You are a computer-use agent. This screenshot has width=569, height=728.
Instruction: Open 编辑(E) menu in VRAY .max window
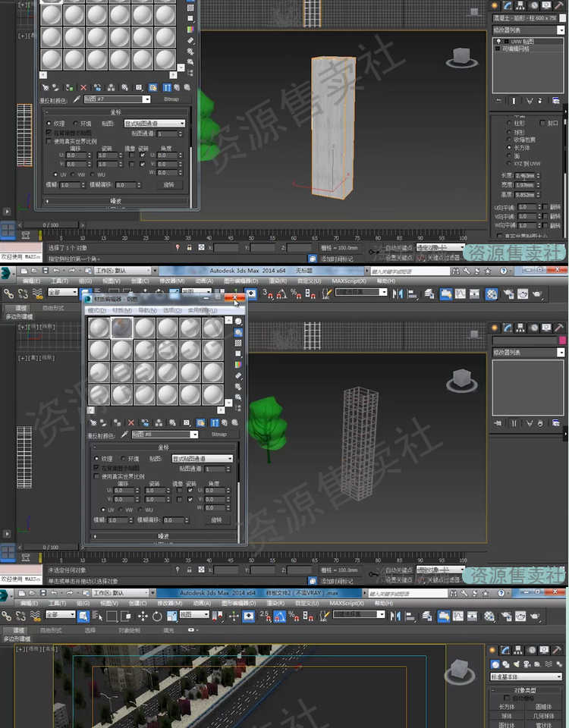coord(30,603)
